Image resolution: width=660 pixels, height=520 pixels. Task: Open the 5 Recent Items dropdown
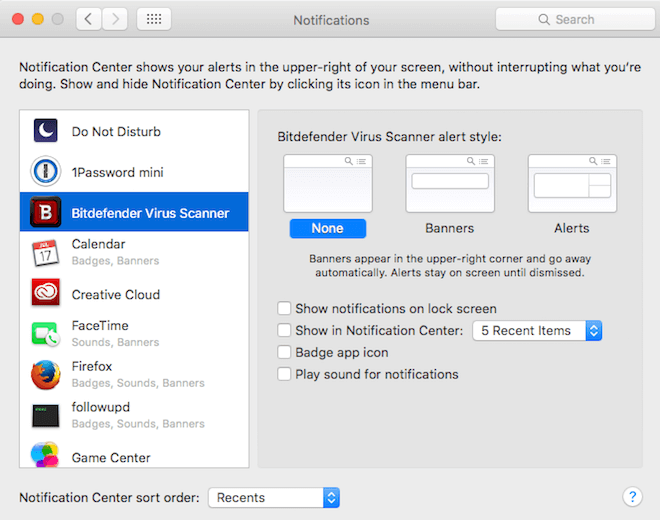click(x=537, y=331)
